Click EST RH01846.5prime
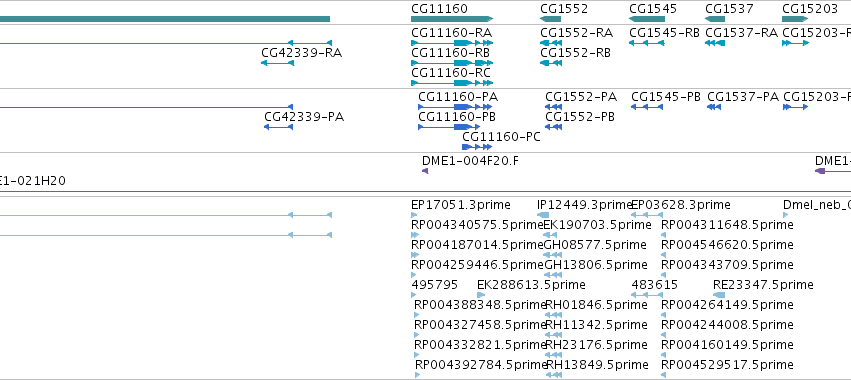 [x=596, y=305]
